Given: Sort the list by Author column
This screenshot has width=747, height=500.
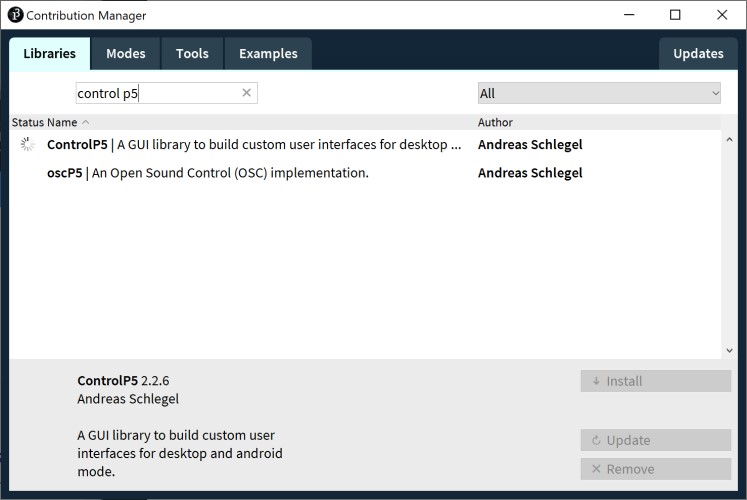Looking at the screenshot, I should [496, 122].
